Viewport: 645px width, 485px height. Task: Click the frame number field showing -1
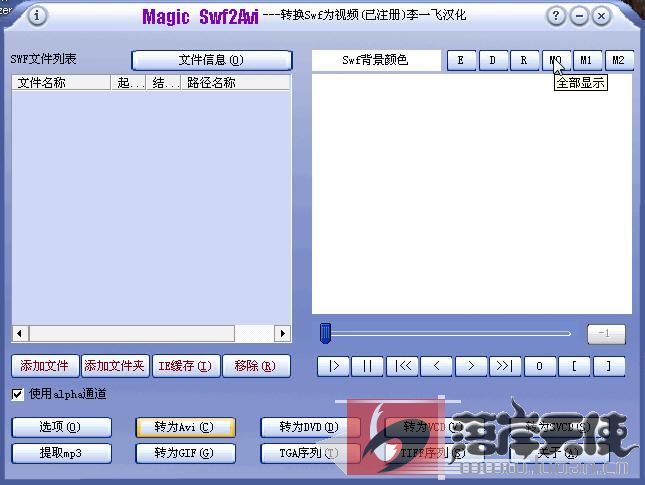click(606, 334)
